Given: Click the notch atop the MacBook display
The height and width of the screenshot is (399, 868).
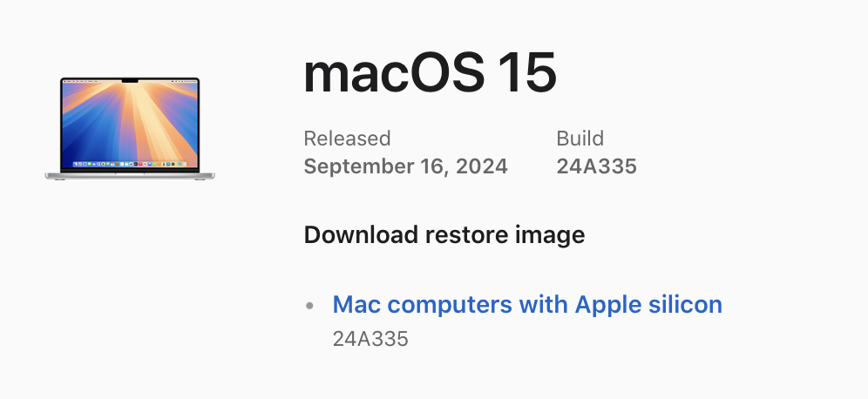Looking at the screenshot, I should pyautogui.click(x=130, y=82).
